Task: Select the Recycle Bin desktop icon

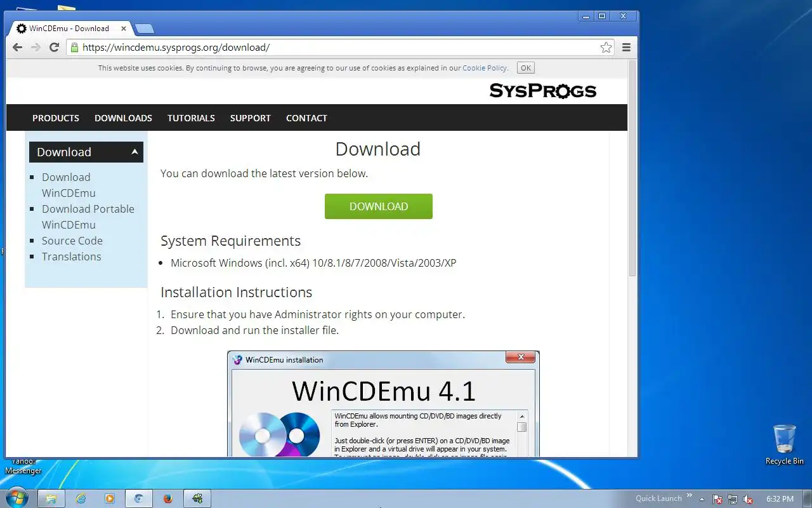Action: 785,444
